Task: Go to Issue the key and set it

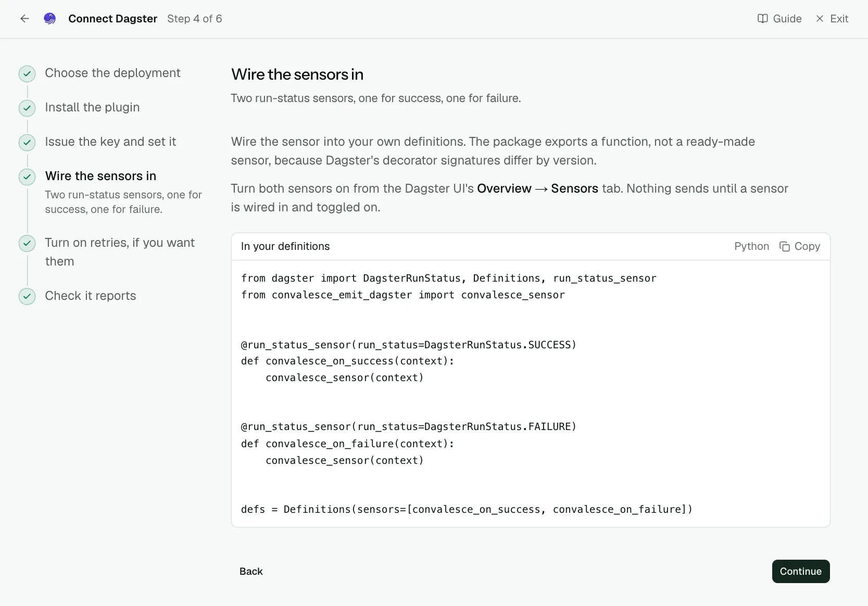Action: pos(110,142)
